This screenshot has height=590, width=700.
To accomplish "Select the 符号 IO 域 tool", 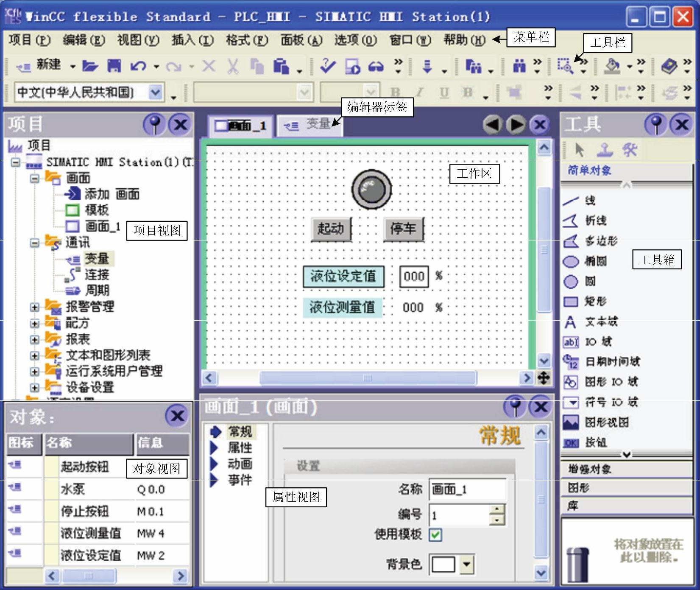I will click(600, 402).
